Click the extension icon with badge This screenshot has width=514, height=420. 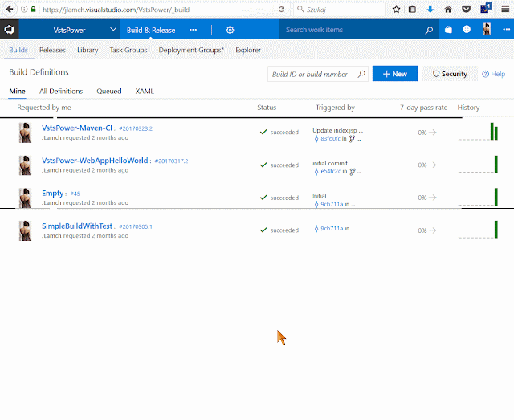[x=486, y=8]
